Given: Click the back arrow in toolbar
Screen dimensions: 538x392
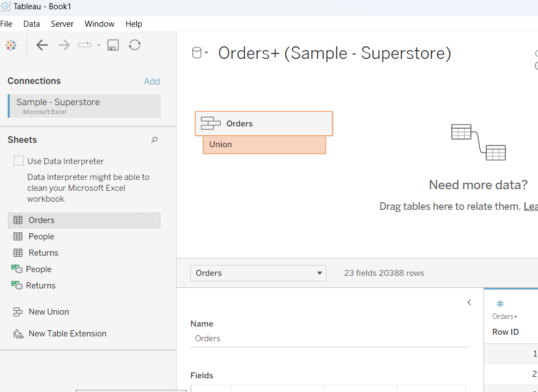Looking at the screenshot, I should [42, 45].
